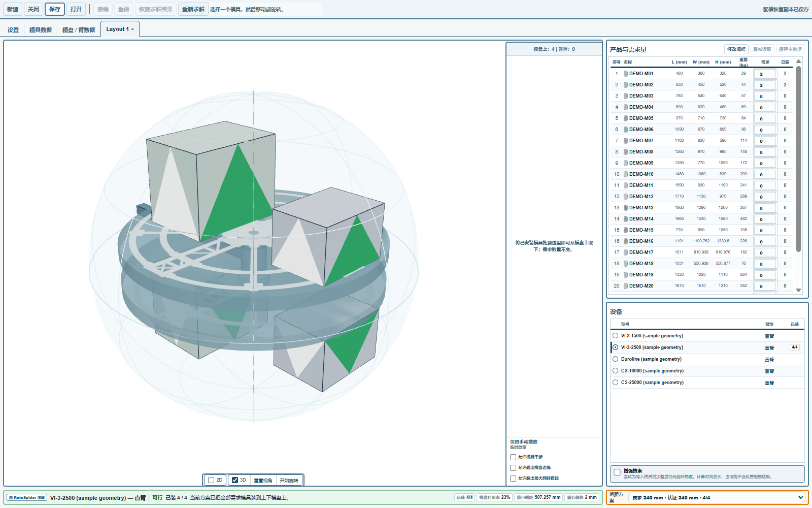Click the 模盘利用率 23% status indicator
812x508 pixels.
tap(495, 498)
